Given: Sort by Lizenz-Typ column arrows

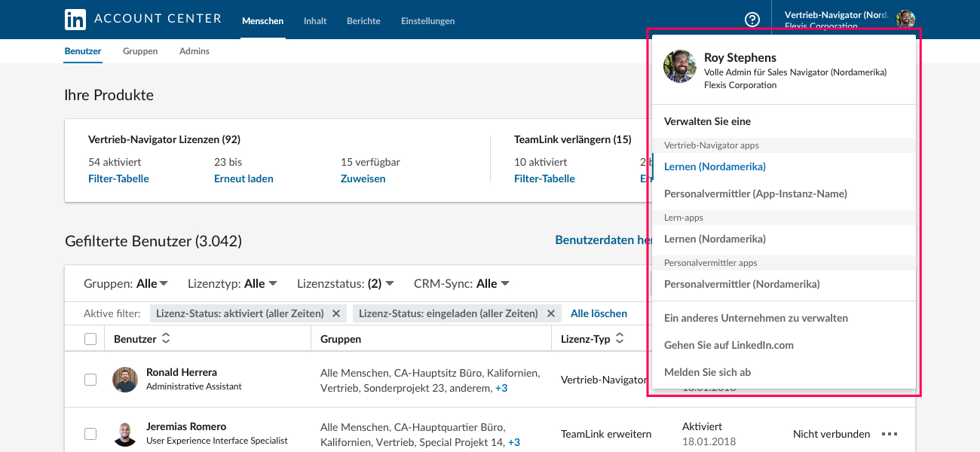Looking at the screenshot, I should tap(620, 339).
